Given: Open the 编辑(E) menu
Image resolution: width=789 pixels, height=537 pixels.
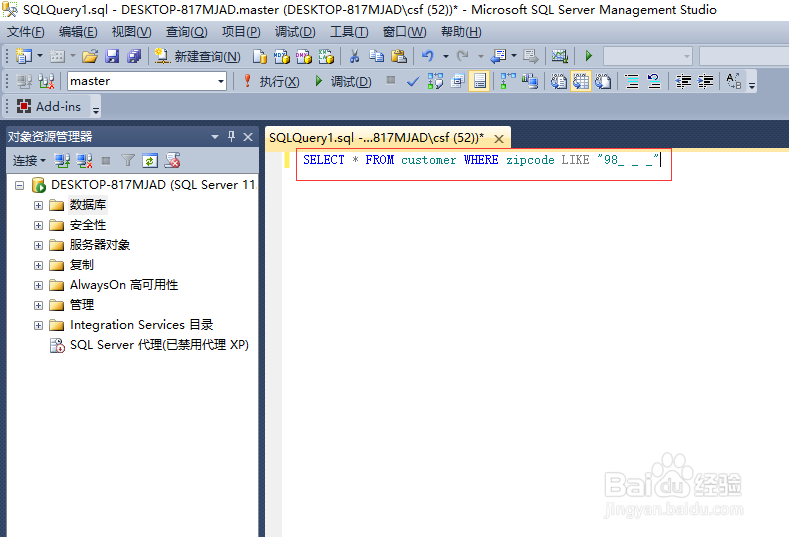Looking at the screenshot, I should click(78, 32).
